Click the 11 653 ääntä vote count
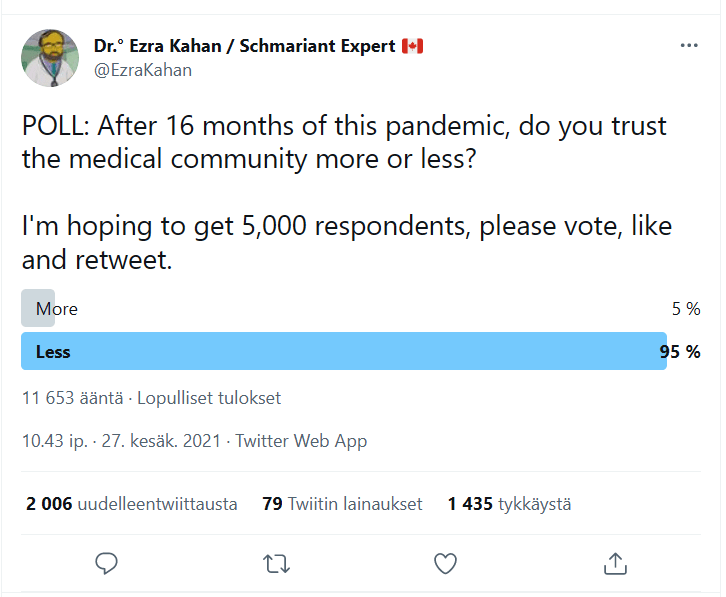726x597 pixels. (72, 398)
